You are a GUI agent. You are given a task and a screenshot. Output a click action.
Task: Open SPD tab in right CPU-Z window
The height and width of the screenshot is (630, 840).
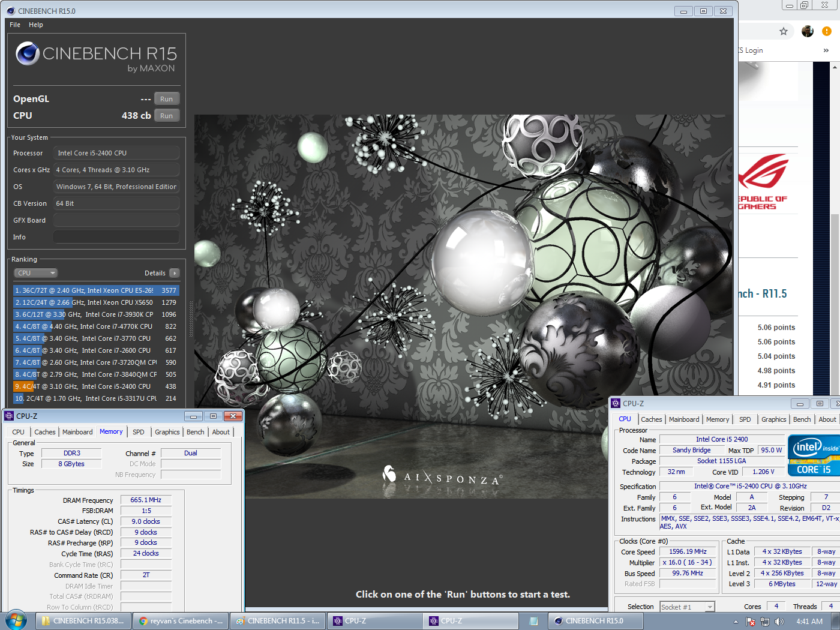click(745, 419)
